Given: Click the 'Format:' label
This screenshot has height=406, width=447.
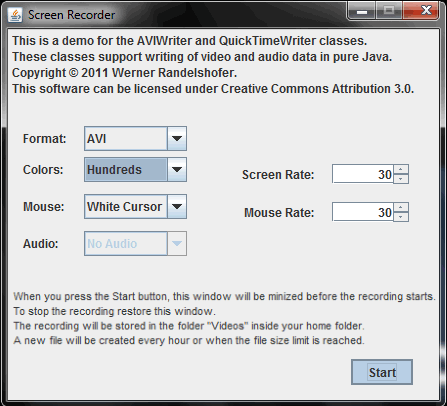Looking at the screenshot, I should click(45, 139).
